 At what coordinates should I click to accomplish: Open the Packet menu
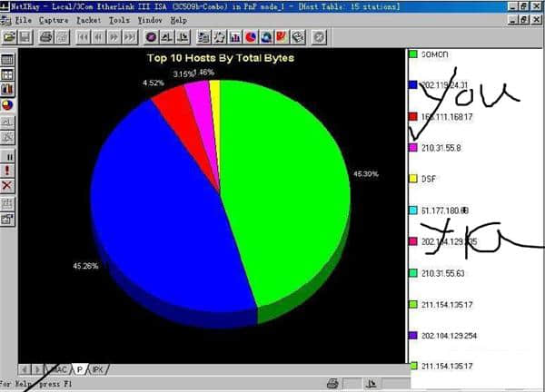pyautogui.click(x=88, y=19)
